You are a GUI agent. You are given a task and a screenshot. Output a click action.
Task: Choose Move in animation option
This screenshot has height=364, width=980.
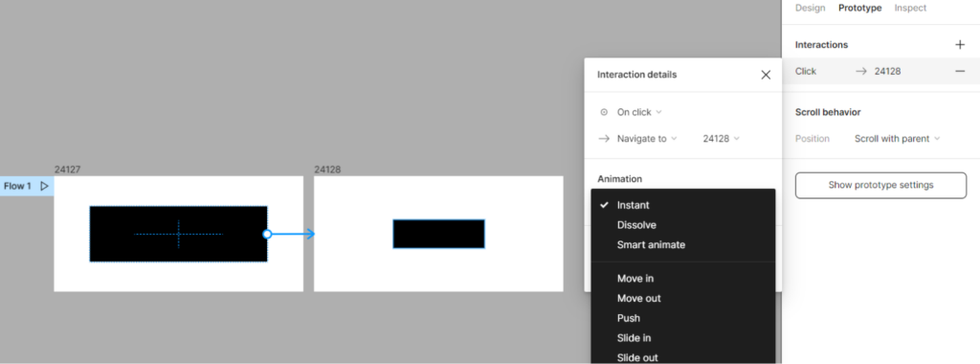tap(682, 279)
